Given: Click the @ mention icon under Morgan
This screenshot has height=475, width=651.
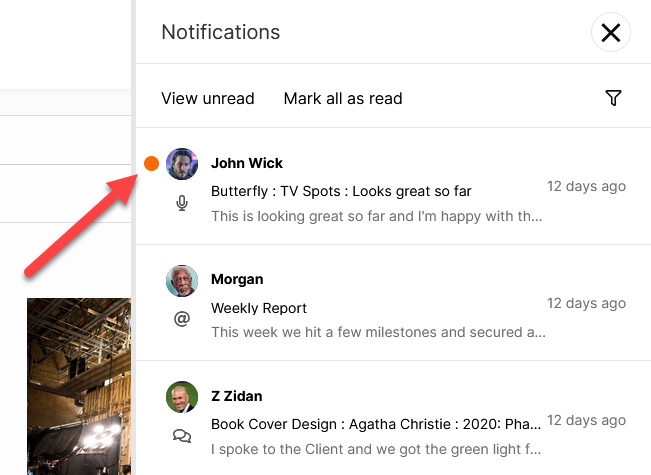Looking at the screenshot, I should [182, 319].
